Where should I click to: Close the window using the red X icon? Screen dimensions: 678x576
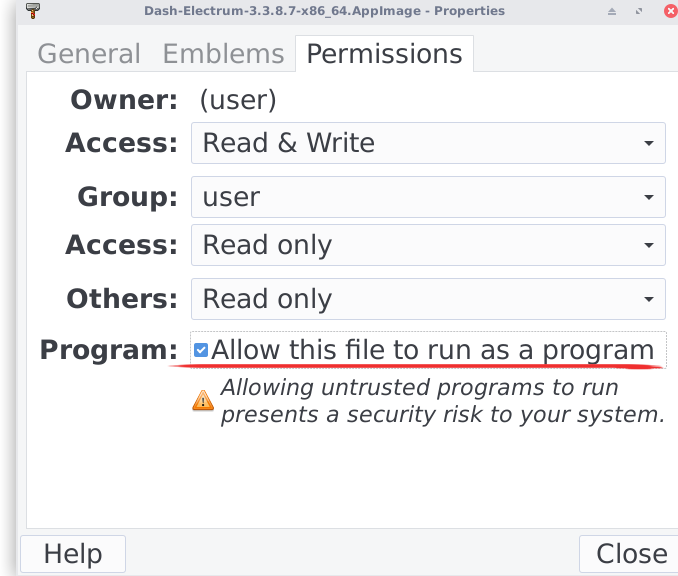click(670, 11)
